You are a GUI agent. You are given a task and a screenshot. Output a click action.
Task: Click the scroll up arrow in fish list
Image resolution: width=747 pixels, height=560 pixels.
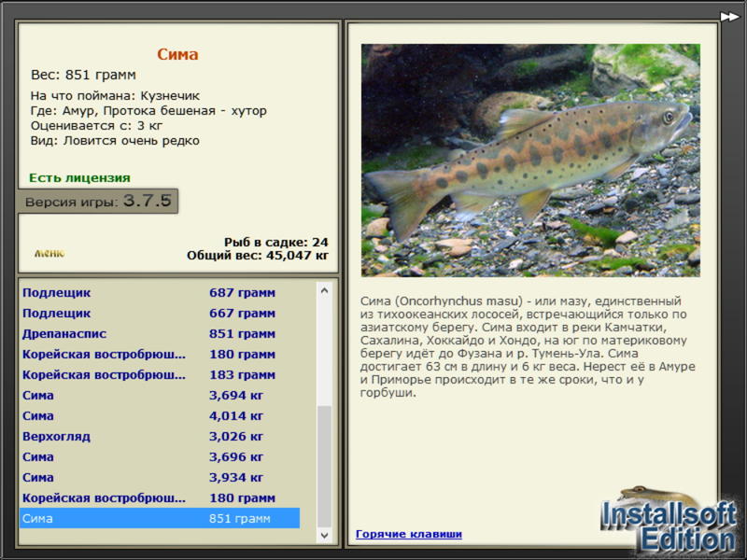coord(324,290)
